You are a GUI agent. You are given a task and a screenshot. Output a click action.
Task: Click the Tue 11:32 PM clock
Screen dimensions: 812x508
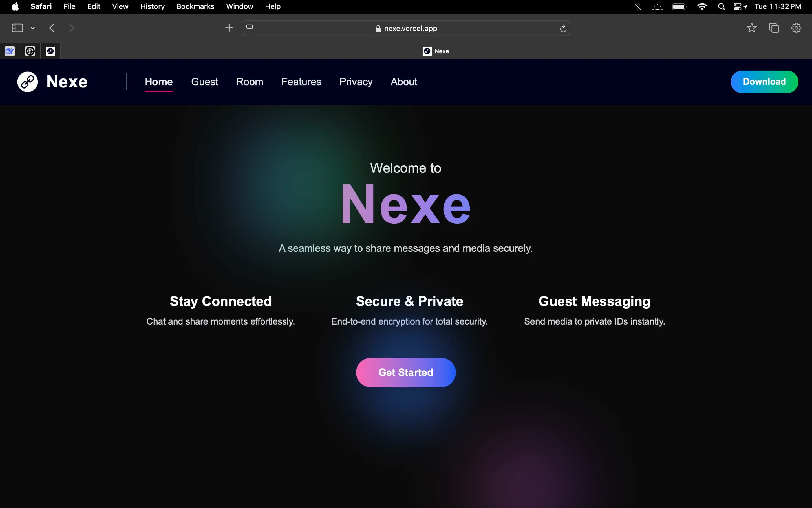778,6
